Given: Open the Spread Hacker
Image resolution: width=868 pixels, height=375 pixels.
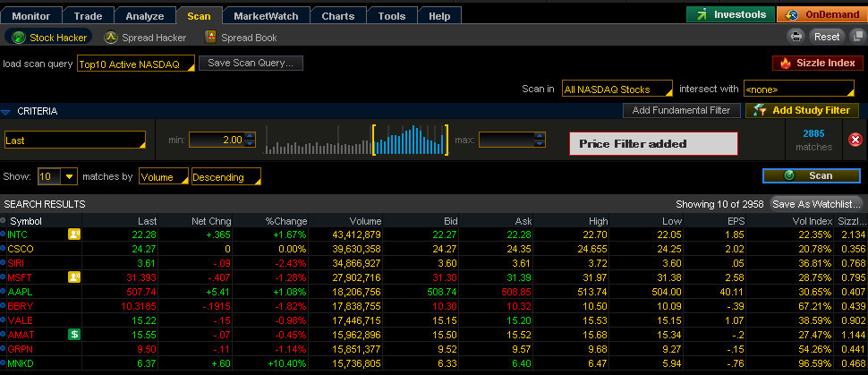Looking at the screenshot, I should click(x=146, y=38).
